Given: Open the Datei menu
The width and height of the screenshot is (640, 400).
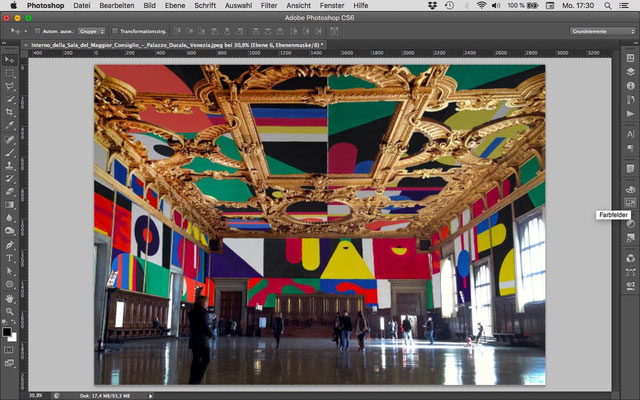Looking at the screenshot, I should [82, 5].
